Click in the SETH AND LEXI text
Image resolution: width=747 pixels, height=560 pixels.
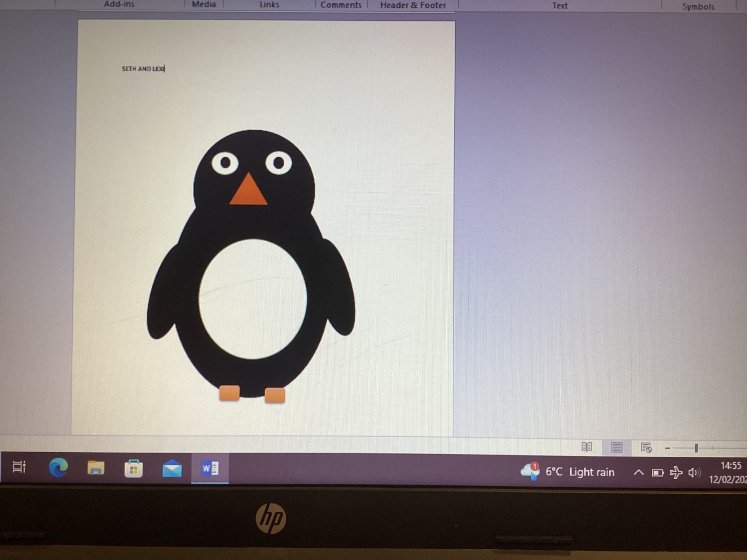point(143,69)
